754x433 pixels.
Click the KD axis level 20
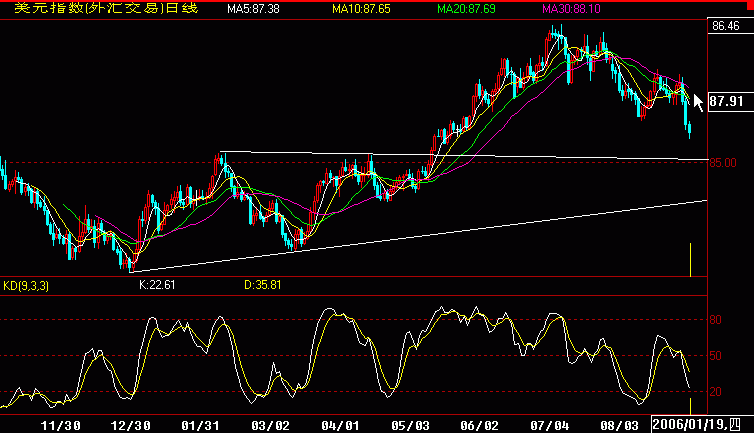(716, 392)
